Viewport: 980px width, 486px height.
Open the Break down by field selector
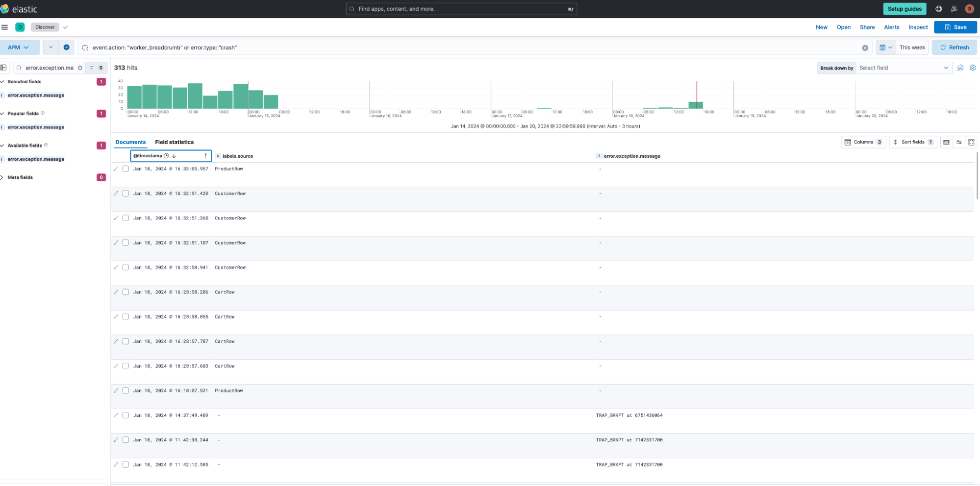903,68
